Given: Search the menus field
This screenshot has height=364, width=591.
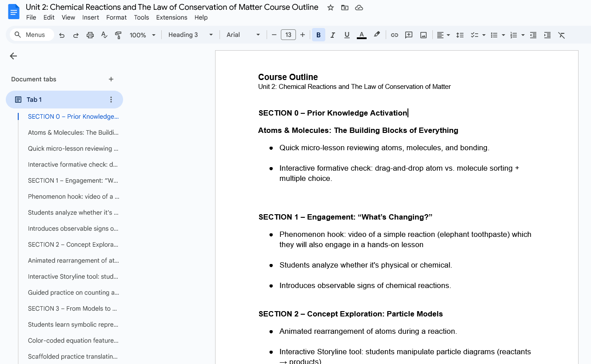Looking at the screenshot, I should click(x=32, y=35).
